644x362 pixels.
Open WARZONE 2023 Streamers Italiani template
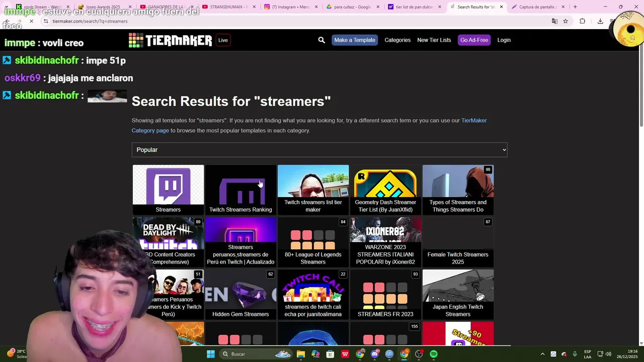385,242
